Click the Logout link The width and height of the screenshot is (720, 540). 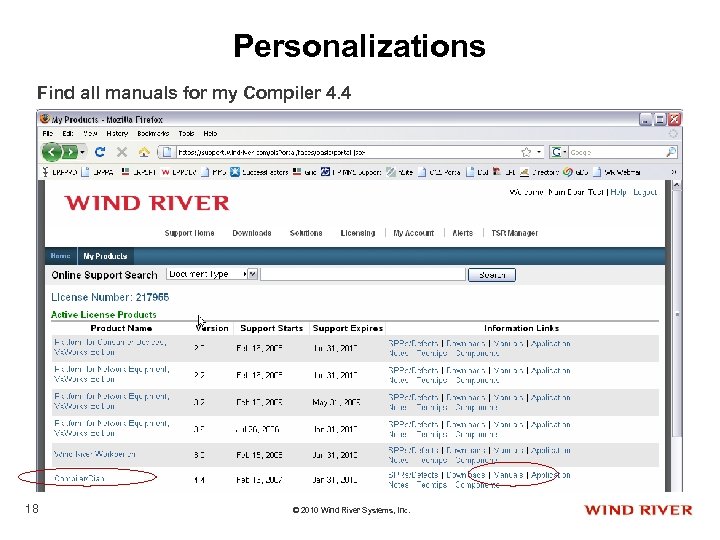pyautogui.click(x=645, y=192)
